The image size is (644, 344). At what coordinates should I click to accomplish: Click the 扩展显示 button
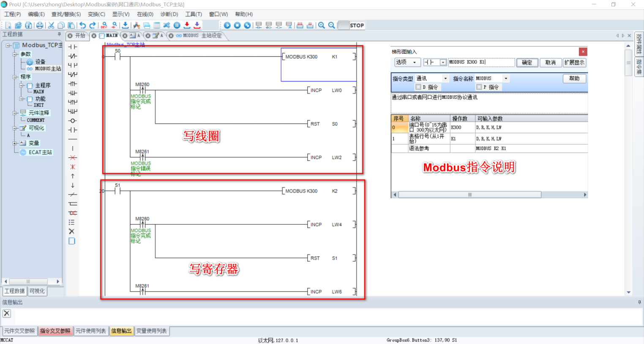[574, 63]
